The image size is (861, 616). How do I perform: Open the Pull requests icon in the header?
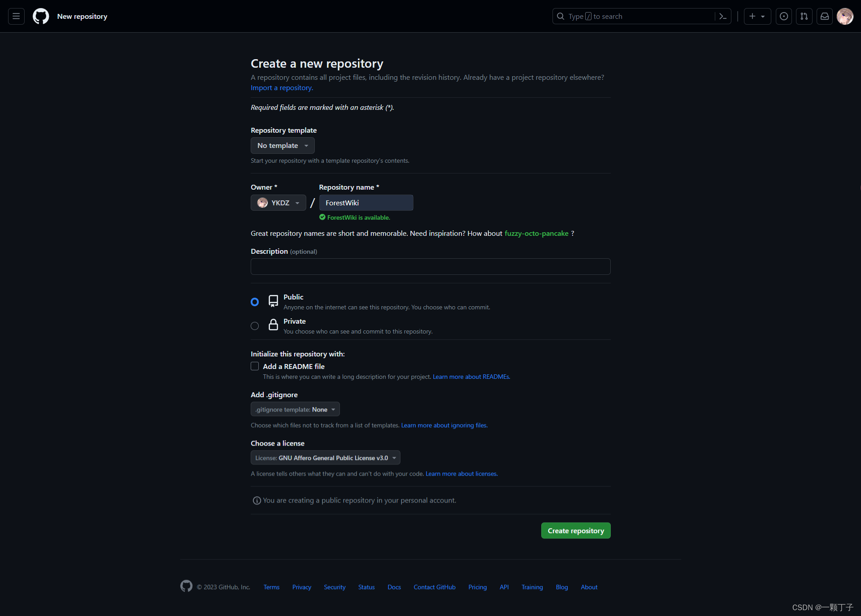point(804,16)
